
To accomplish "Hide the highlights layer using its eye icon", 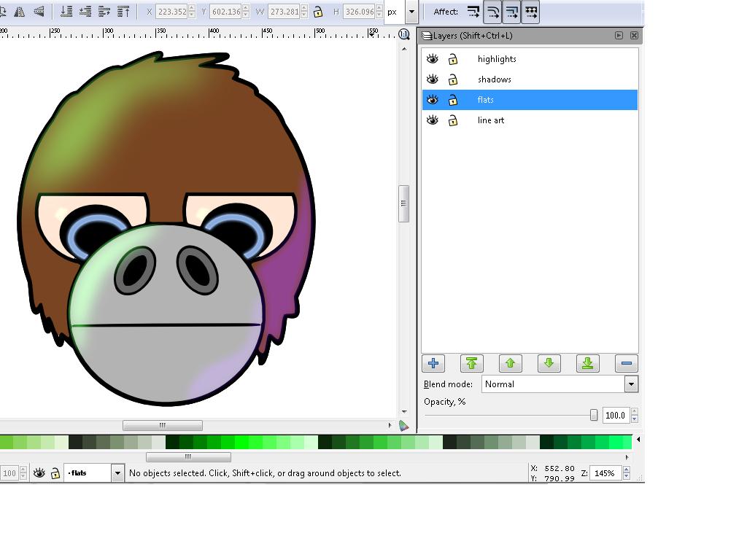I will 433,59.
